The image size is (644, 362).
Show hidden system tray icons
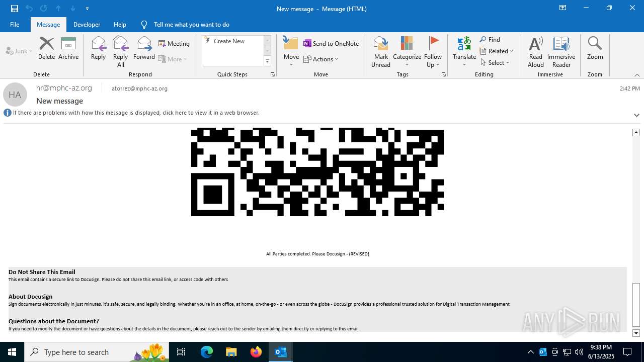click(x=530, y=352)
